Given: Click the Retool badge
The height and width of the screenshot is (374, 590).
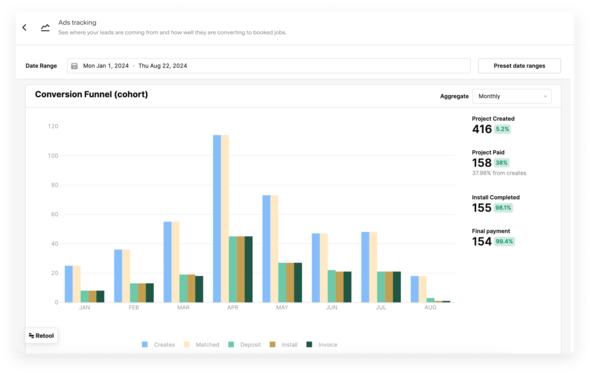Looking at the screenshot, I should (41, 336).
